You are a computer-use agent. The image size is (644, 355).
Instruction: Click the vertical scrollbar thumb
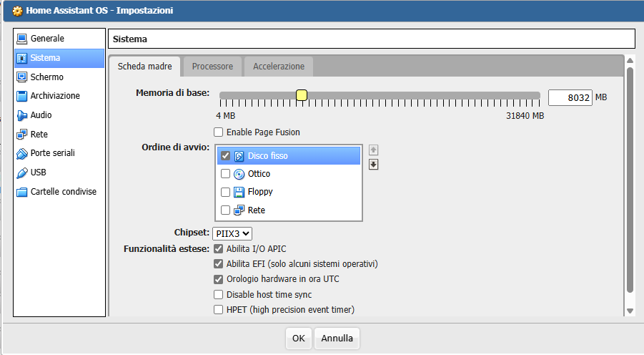coord(630,180)
